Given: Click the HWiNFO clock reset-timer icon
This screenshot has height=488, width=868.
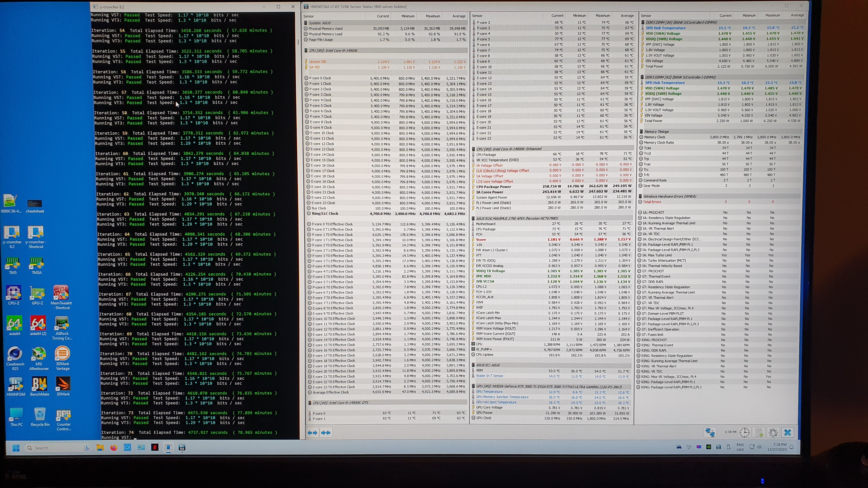Looking at the screenshot, I should pyautogui.click(x=744, y=432).
